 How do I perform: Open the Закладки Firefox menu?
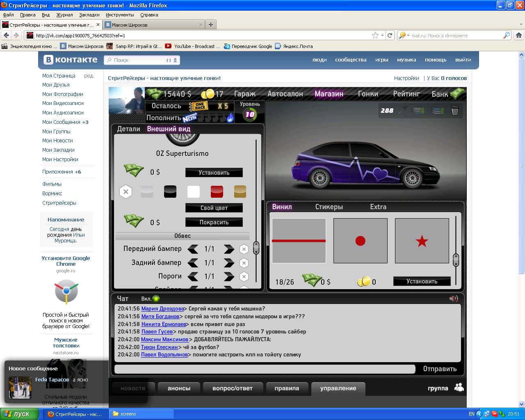click(x=89, y=15)
